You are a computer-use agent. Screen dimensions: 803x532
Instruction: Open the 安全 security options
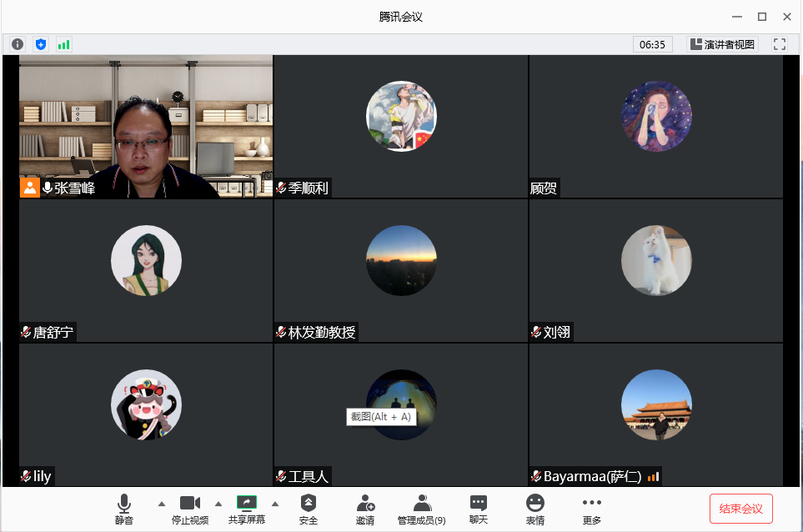tap(309, 508)
